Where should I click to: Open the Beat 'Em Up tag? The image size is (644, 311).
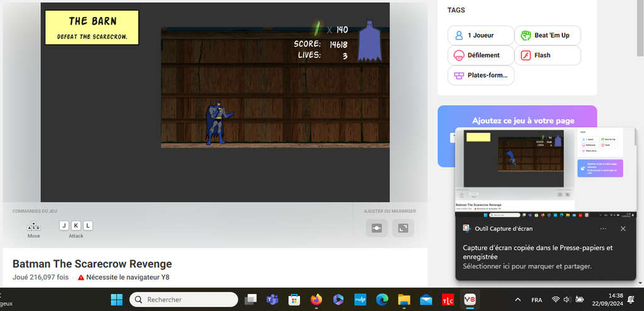tap(547, 35)
